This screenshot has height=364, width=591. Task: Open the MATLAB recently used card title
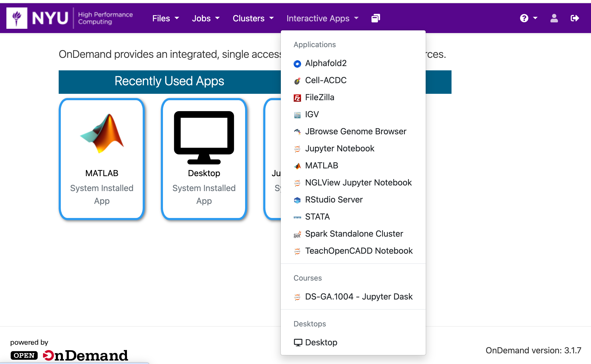click(x=102, y=173)
